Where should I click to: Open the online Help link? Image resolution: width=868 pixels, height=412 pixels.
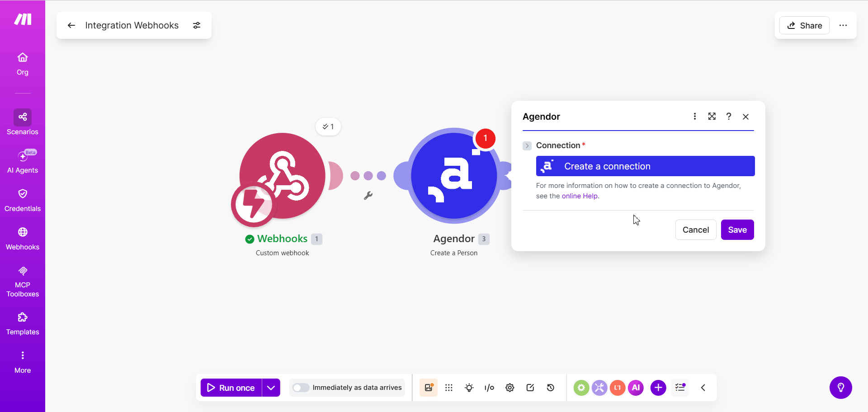[x=580, y=196]
